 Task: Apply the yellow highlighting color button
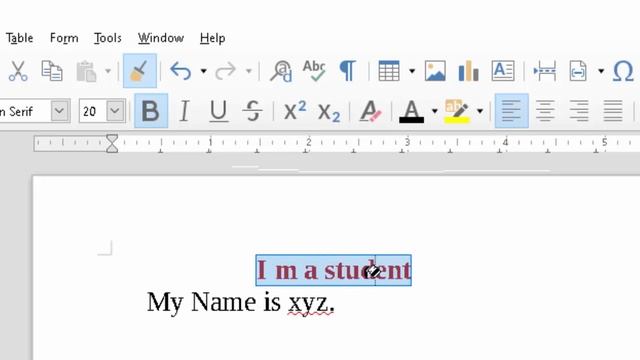(x=457, y=111)
